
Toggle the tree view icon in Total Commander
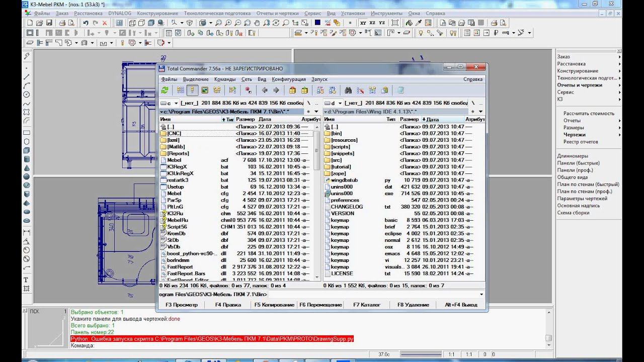(x=217, y=90)
